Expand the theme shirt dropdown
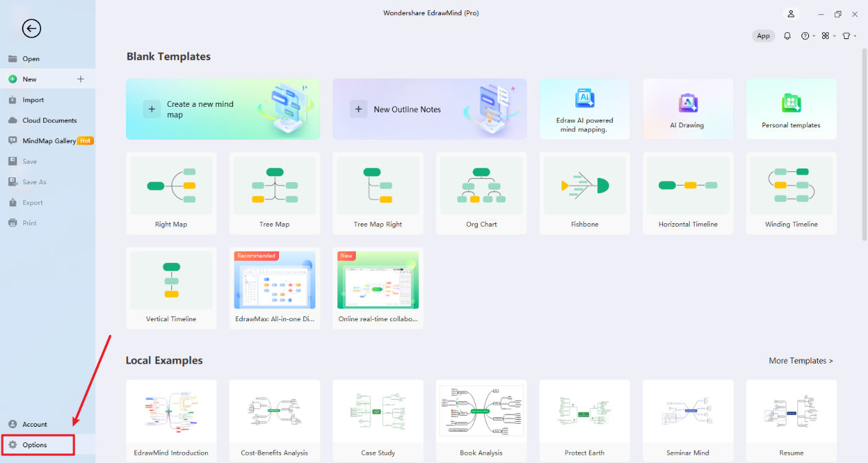The width and height of the screenshot is (868, 463). [849, 36]
